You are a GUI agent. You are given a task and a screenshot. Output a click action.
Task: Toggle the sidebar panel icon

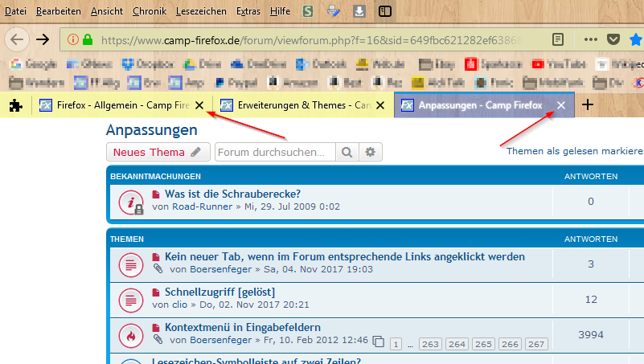(x=385, y=11)
